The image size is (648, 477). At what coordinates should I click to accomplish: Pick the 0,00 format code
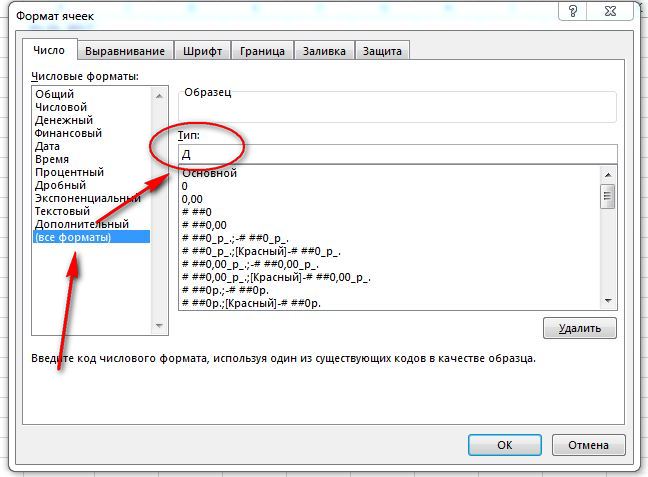coord(192,199)
